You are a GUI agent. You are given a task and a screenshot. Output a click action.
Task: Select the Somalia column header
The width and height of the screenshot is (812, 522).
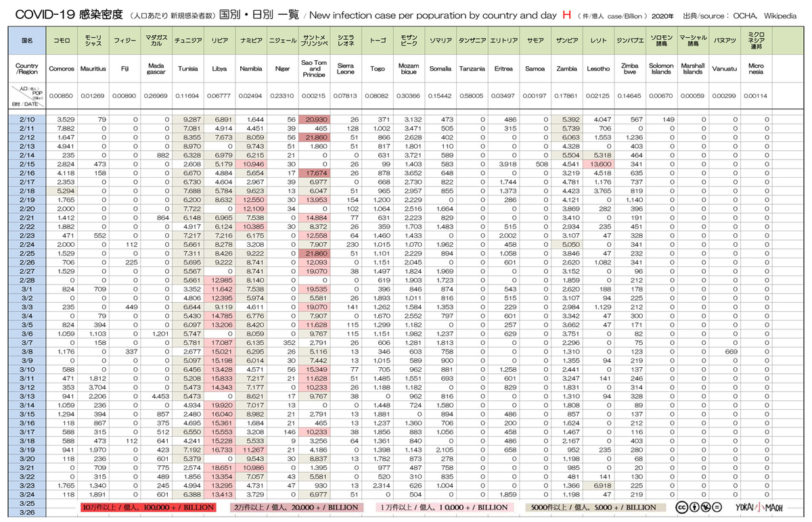[x=441, y=69]
